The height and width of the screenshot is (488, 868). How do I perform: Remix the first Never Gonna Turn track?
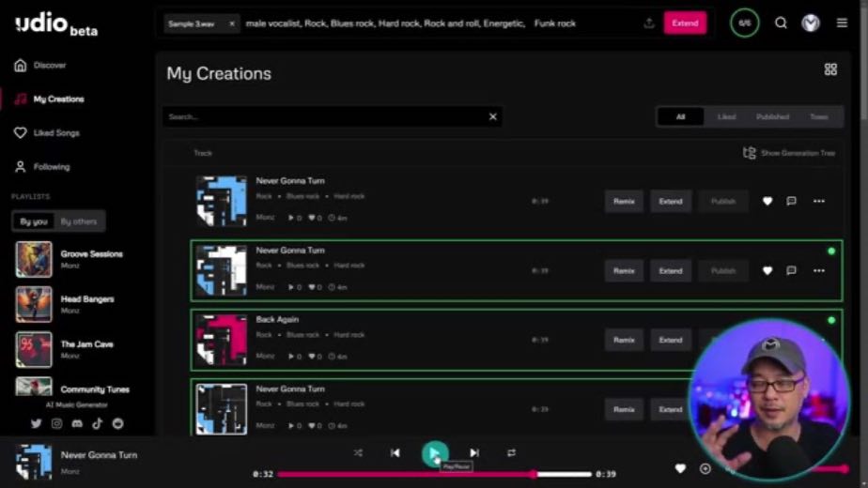pos(624,202)
